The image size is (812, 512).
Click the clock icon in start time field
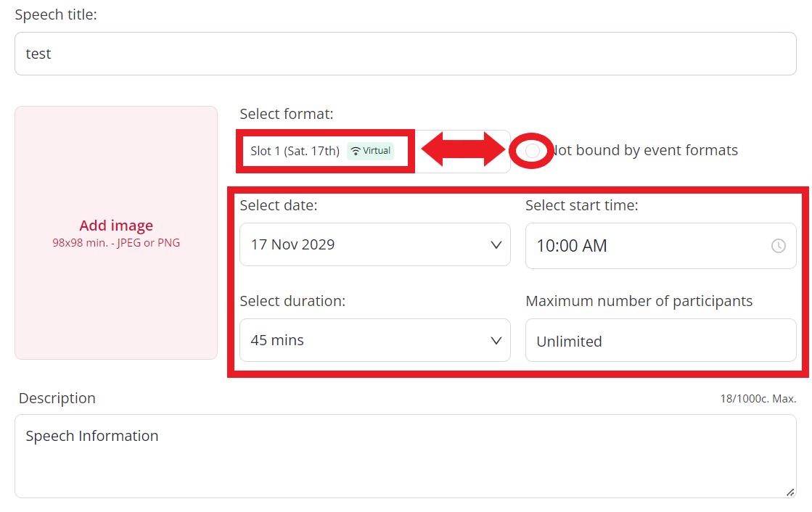coord(778,246)
